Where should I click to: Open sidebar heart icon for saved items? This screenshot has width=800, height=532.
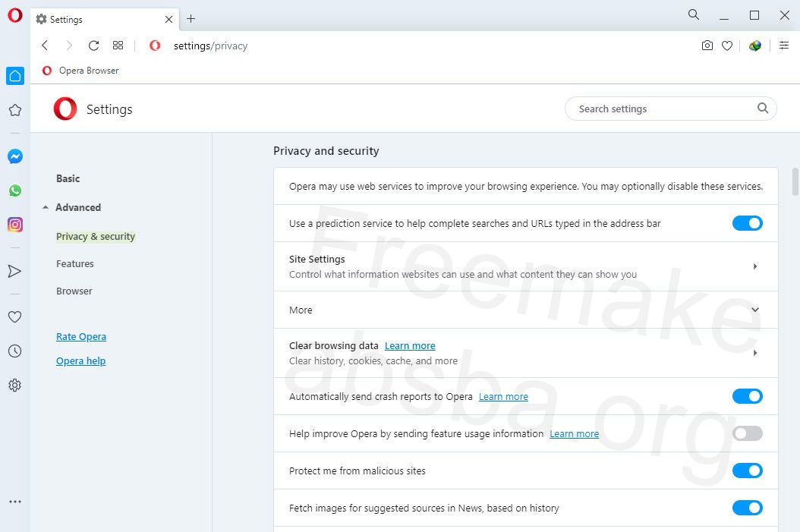click(x=14, y=316)
